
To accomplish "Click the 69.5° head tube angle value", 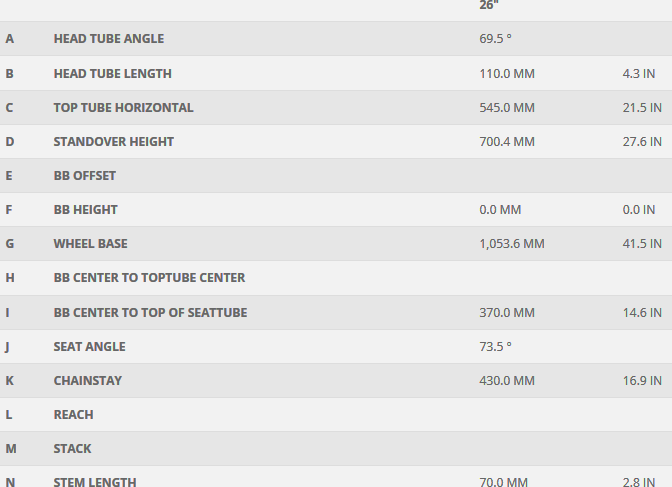I will click(495, 39).
